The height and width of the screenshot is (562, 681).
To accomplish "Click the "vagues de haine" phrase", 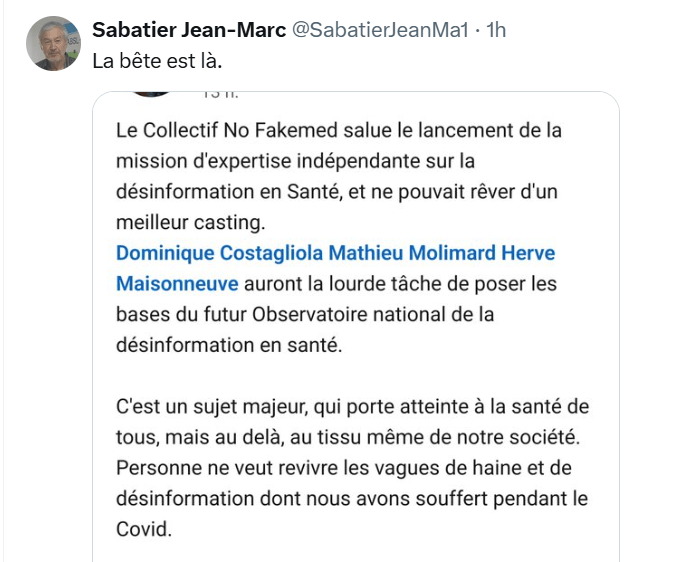I will pos(439,467).
